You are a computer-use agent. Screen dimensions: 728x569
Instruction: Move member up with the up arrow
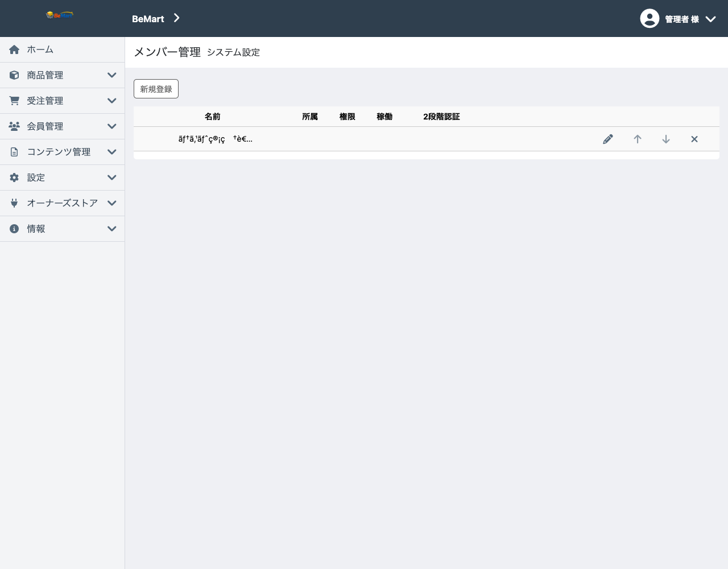(638, 139)
